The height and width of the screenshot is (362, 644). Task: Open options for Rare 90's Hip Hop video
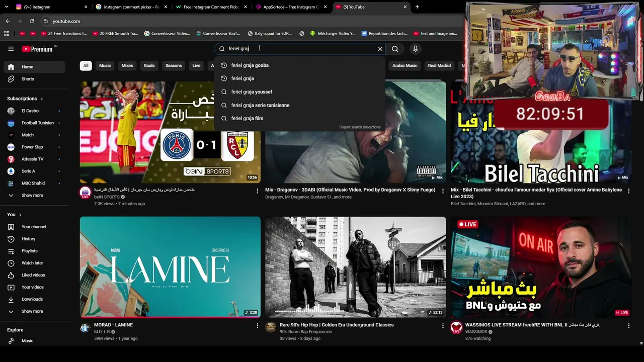[443, 326]
